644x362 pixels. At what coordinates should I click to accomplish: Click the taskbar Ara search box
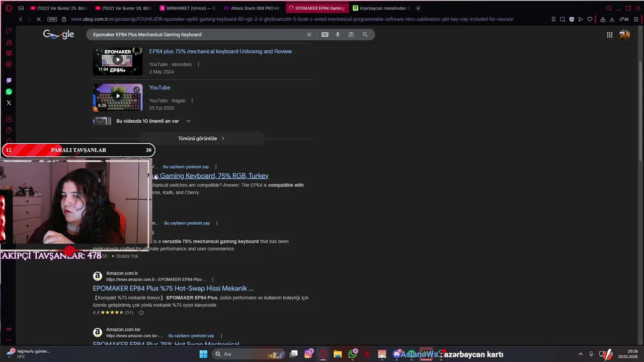click(x=249, y=354)
